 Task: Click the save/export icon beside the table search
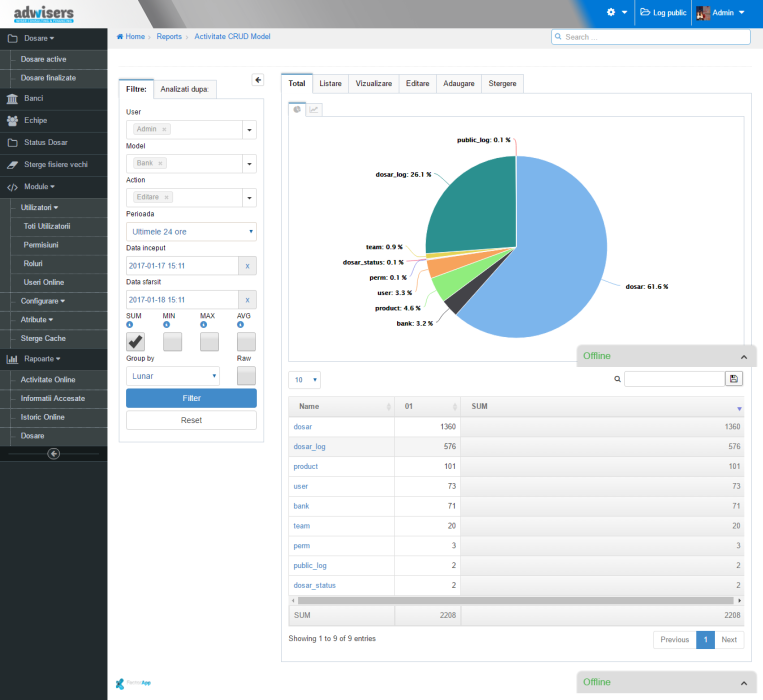734,378
